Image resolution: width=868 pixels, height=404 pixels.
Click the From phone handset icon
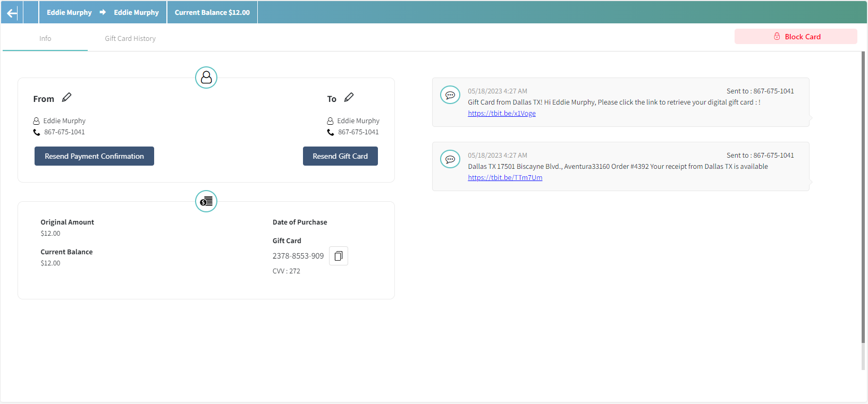point(37,132)
